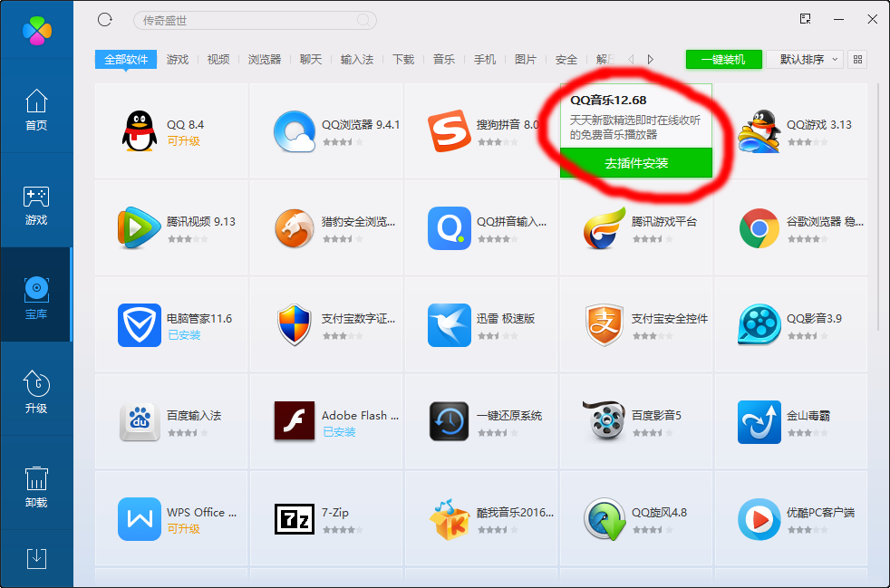Click the 猎豹安全浏览器 icon
Viewport: 890px width, 588px height.
[294, 228]
